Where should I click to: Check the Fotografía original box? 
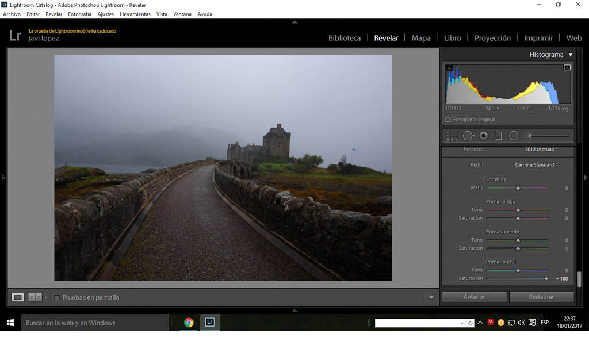click(x=448, y=120)
